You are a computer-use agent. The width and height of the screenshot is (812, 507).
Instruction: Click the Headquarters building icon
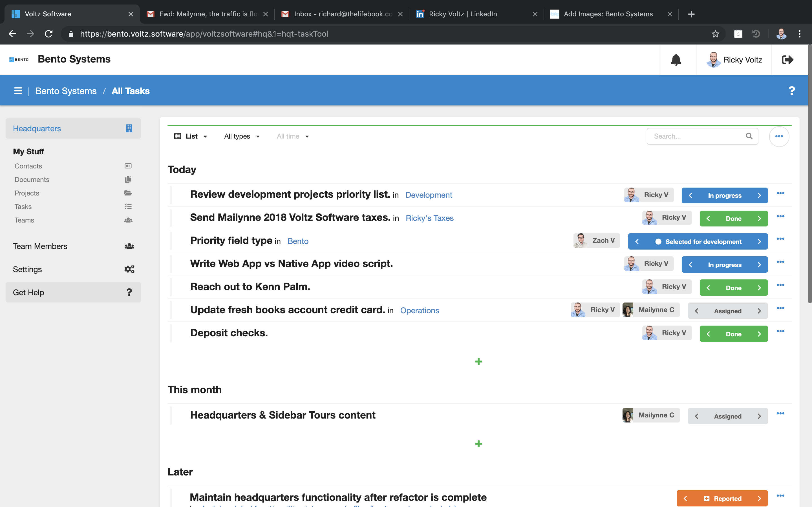point(129,128)
